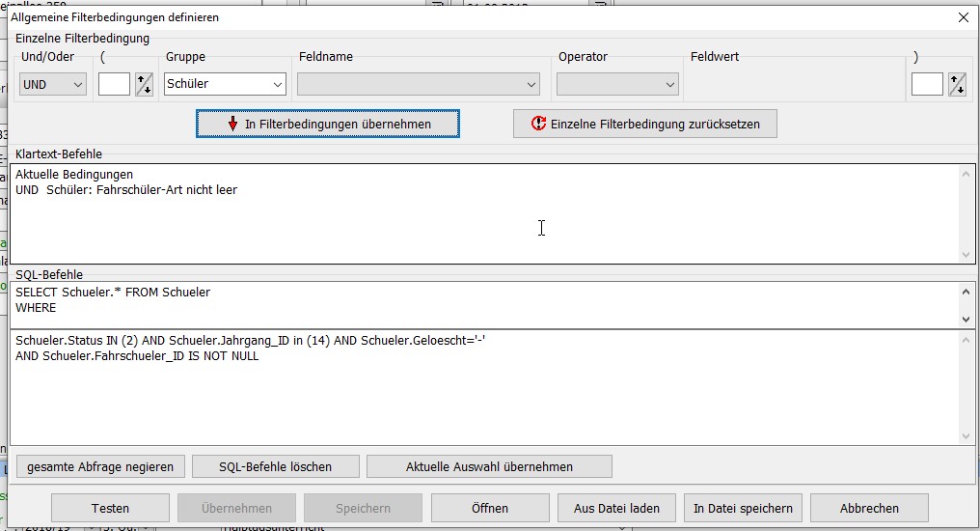
Task: Click gesamte Abfrage negieren button
Action: 100,466
